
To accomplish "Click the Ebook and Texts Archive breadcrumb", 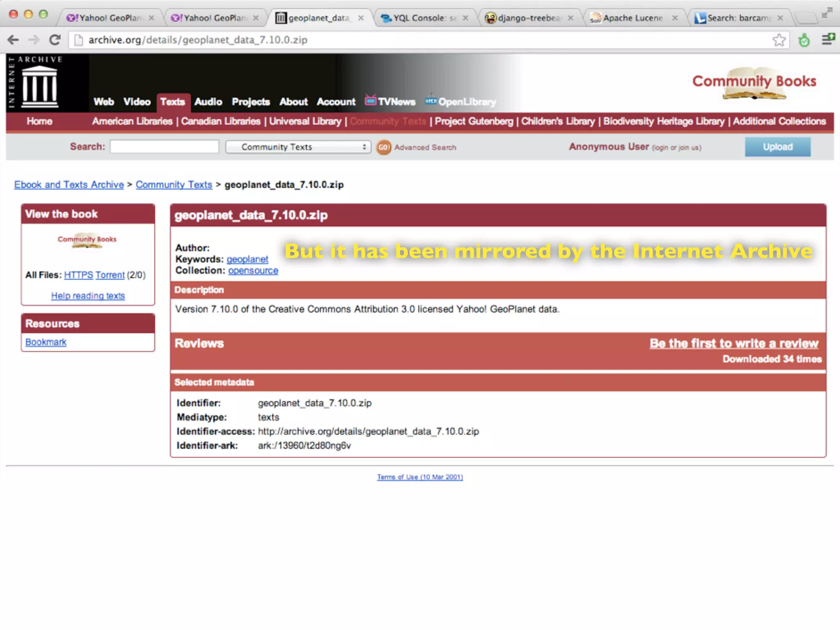I will click(69, 185).
